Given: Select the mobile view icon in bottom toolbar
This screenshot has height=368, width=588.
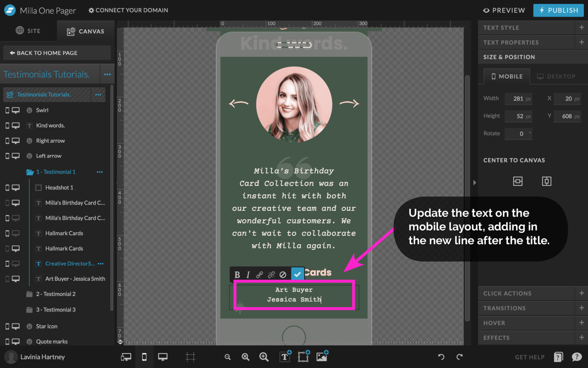Looking at the screenshot, I should pos(144,357).
